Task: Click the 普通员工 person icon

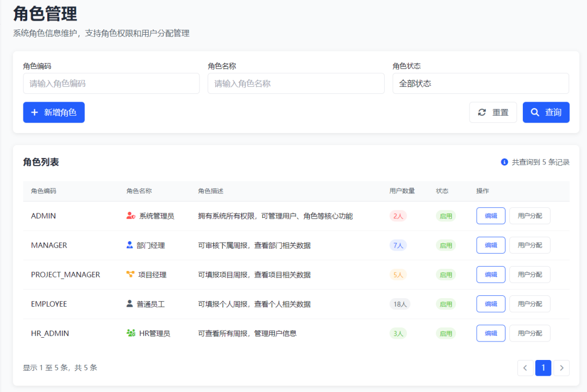Action: tap(129, 304)
